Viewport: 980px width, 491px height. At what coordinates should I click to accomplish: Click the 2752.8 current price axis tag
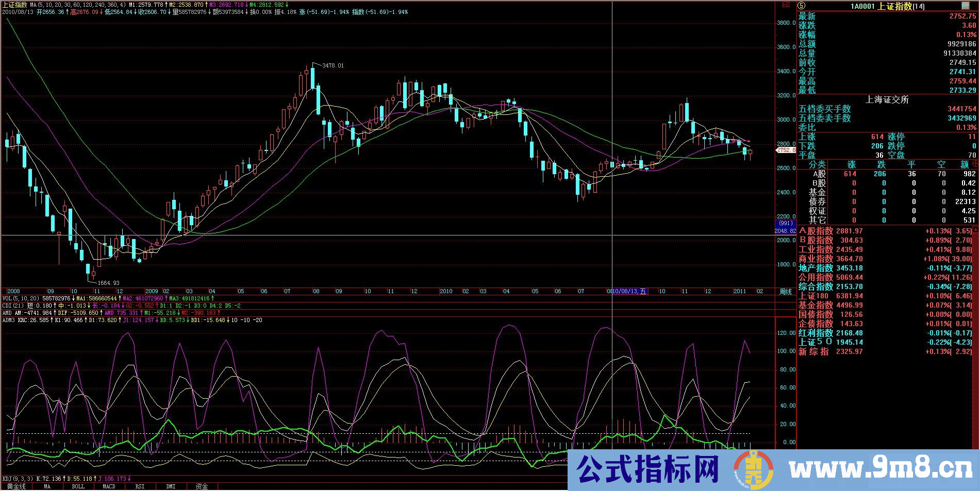coord(786,150)
